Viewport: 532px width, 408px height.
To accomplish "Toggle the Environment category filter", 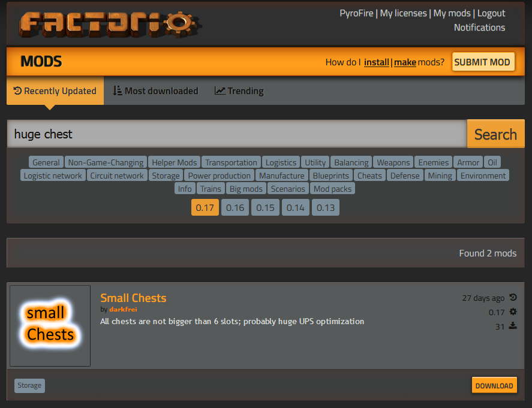I will (x=483, y=176).
